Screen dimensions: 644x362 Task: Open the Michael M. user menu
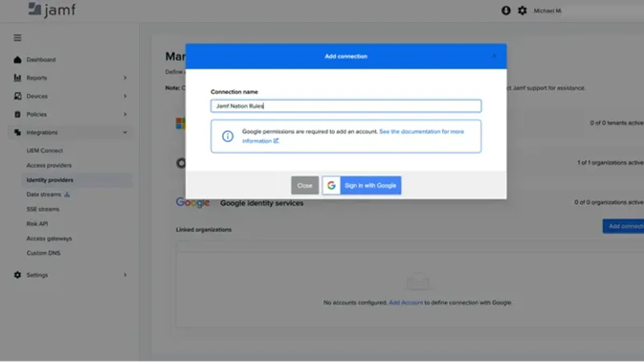pyautogui.click(x=547, y=11)
